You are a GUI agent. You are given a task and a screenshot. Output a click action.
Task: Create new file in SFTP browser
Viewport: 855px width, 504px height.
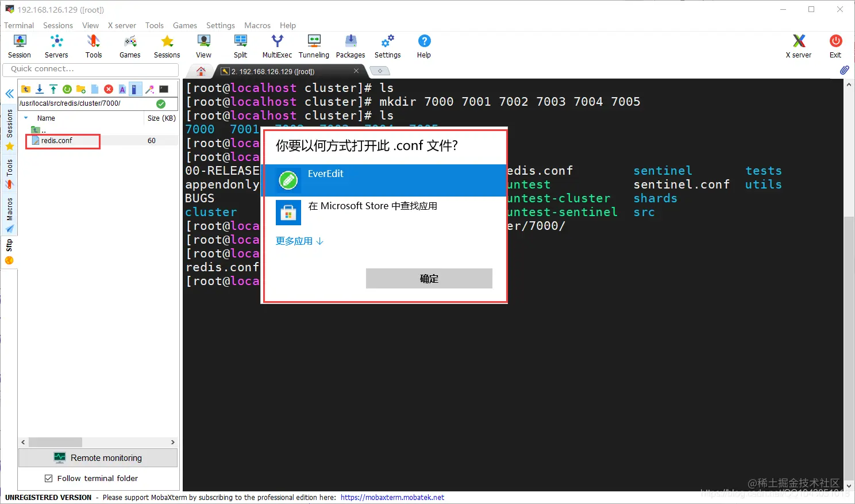click(95, 89)
